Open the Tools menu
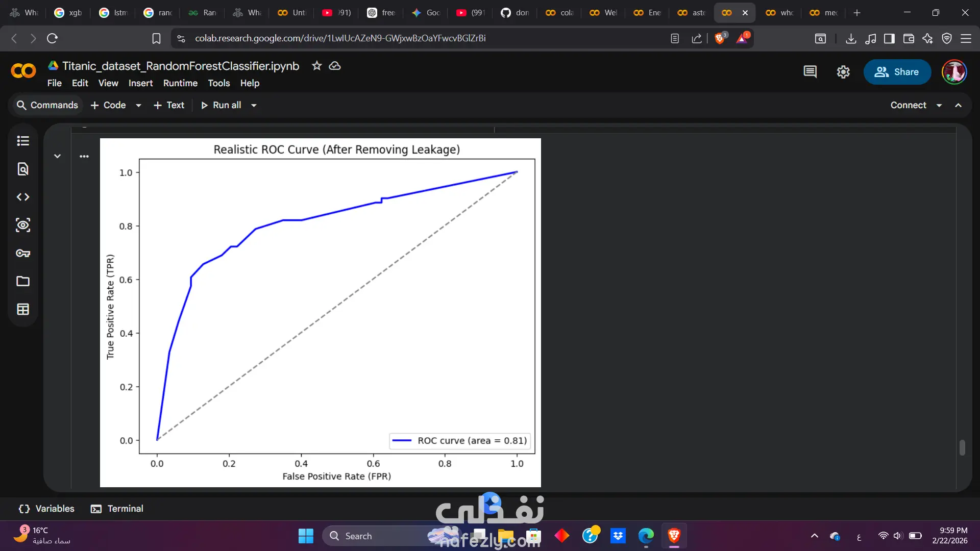Viewport: 980px width, 551px height. click(x=218, y=83)
